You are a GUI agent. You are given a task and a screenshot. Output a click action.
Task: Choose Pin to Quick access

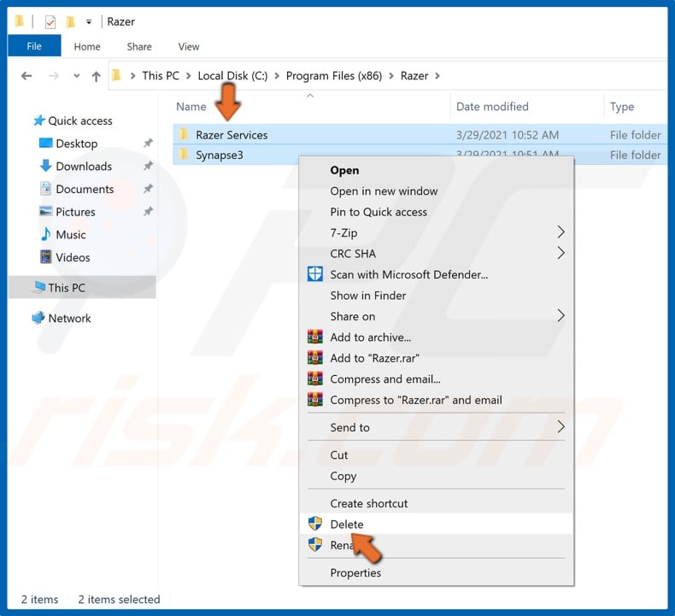tap(436, 212)
